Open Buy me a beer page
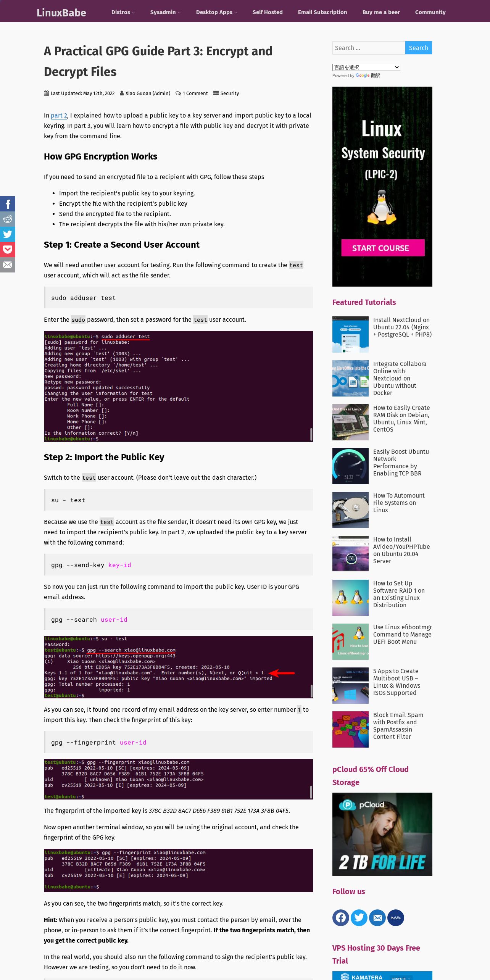 pyautogui.click(x=381, y=12)
